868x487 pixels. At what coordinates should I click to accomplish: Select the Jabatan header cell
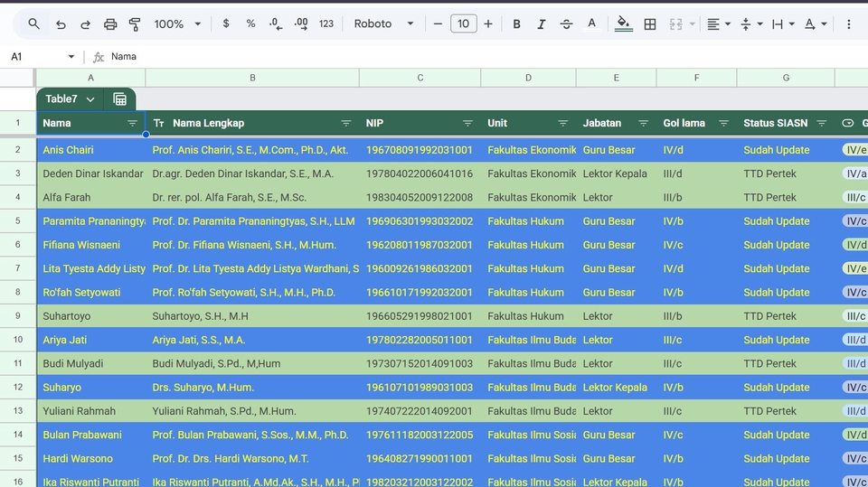[616, 124]
